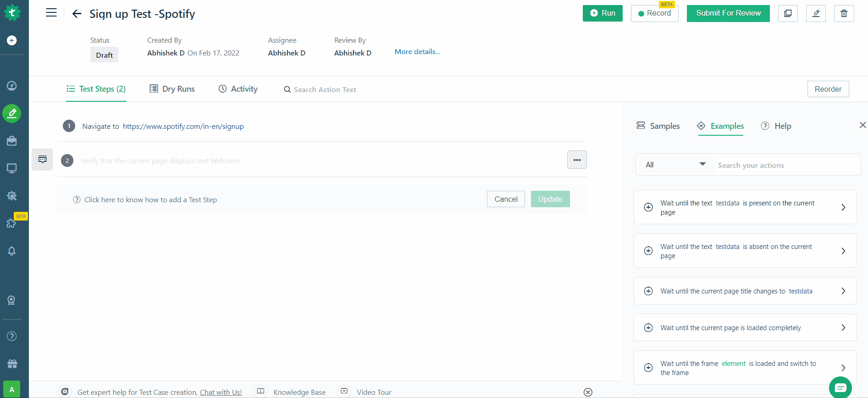Open the Knowledge Base link

(x=299, y=392)
